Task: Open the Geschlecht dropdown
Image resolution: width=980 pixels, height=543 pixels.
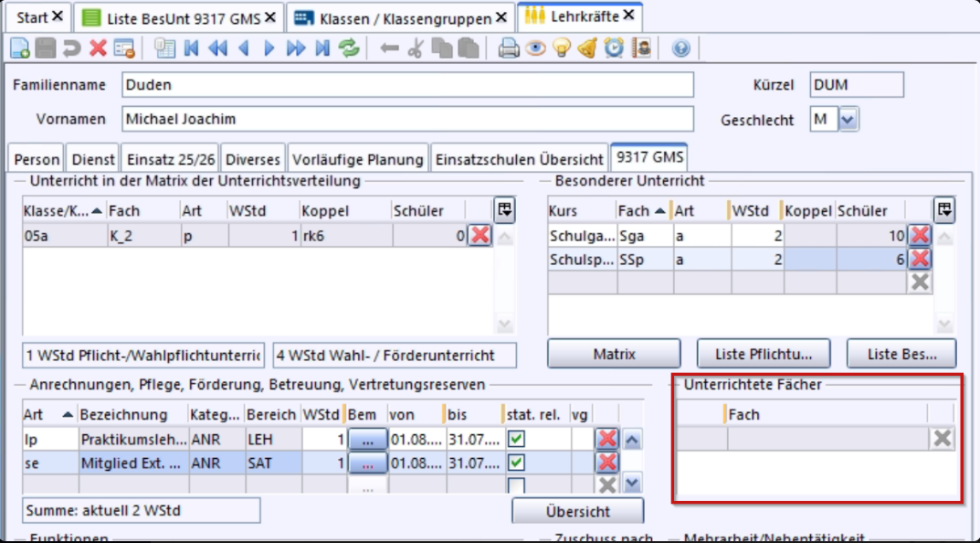Action: pyautogui.click(x=848, y=120)
